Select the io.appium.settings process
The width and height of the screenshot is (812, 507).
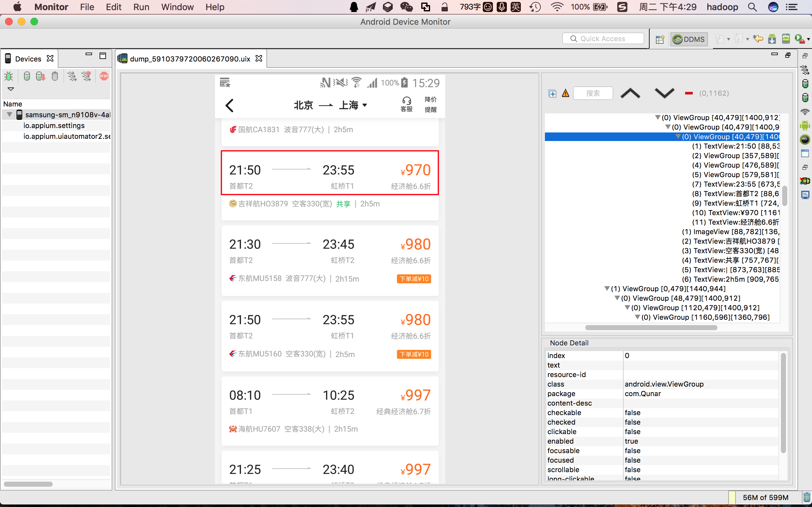[54, 125]
